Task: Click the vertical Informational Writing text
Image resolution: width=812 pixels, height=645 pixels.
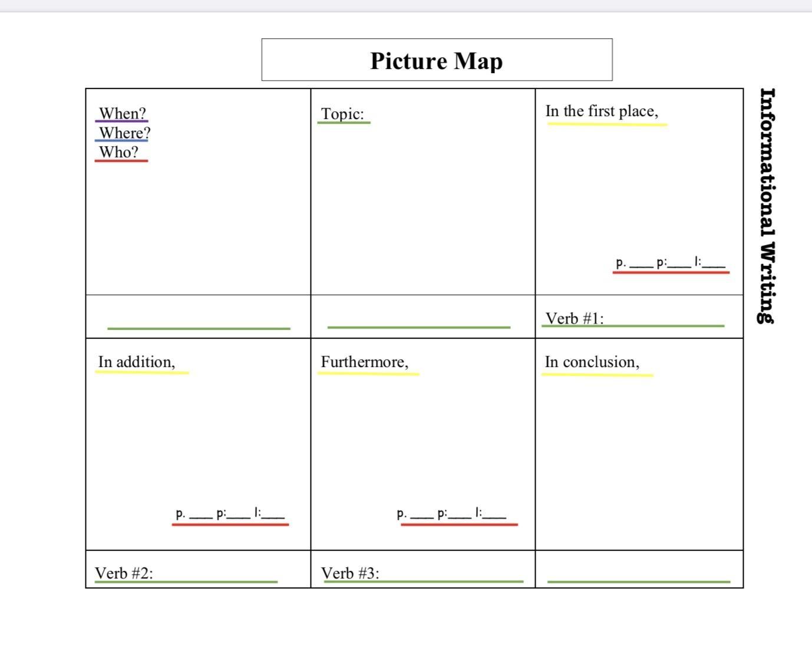Action: click(x=767, y=205)
